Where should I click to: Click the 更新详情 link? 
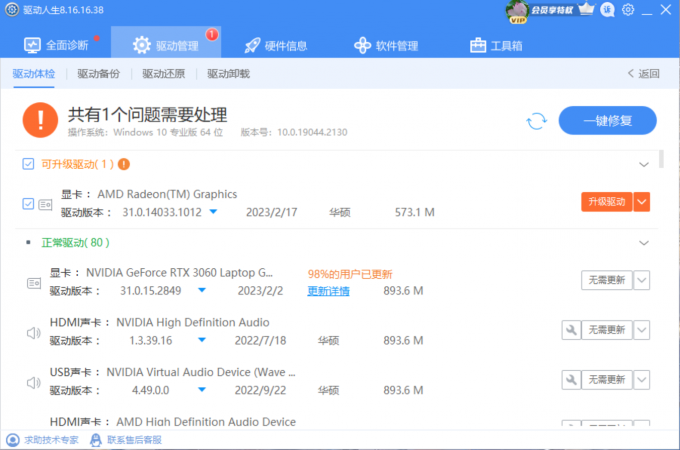click(x=328, y=291)
